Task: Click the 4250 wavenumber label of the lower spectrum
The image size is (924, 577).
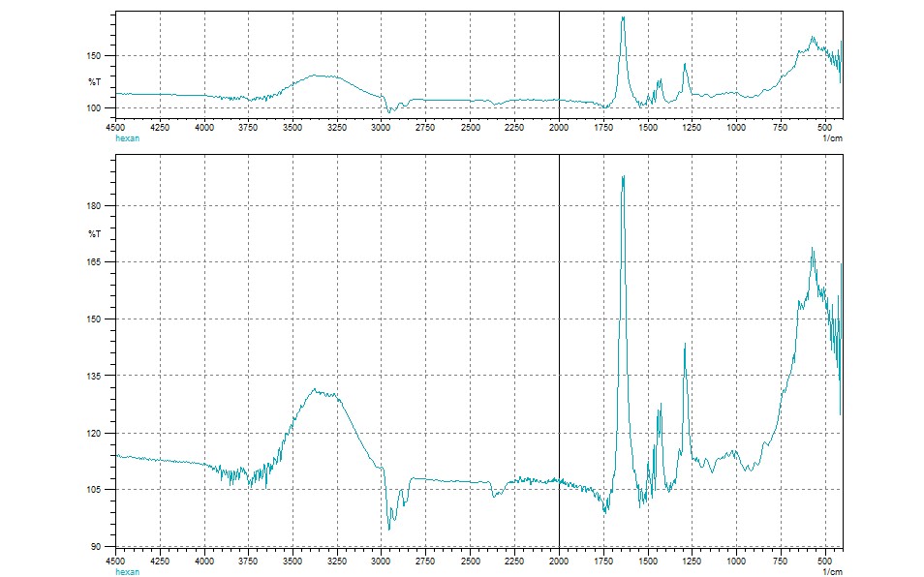Action: click(x=160, y=562)
